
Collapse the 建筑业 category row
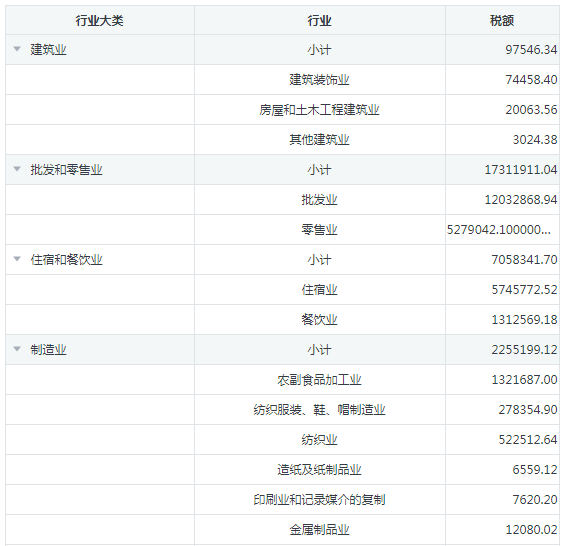[17, 49]
